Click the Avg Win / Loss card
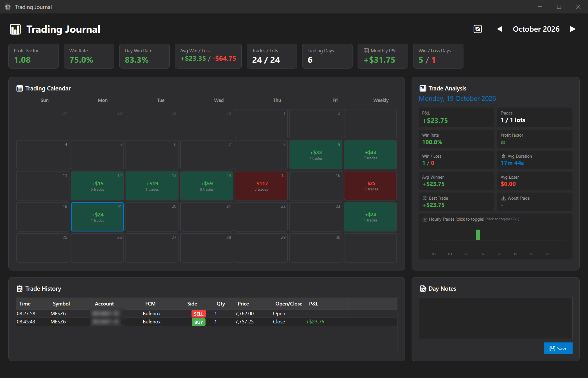 coord(208,56)
